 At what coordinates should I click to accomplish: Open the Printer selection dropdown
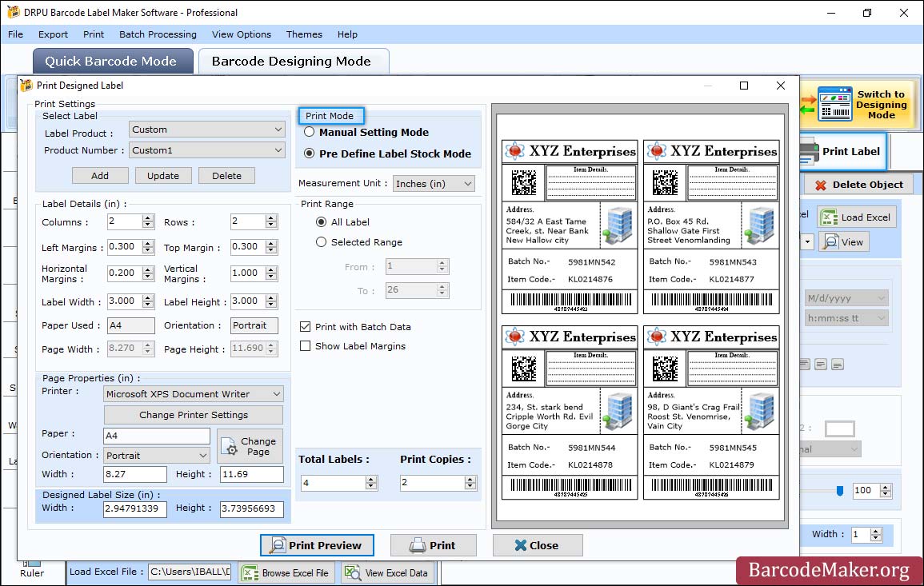click(194, 394)
